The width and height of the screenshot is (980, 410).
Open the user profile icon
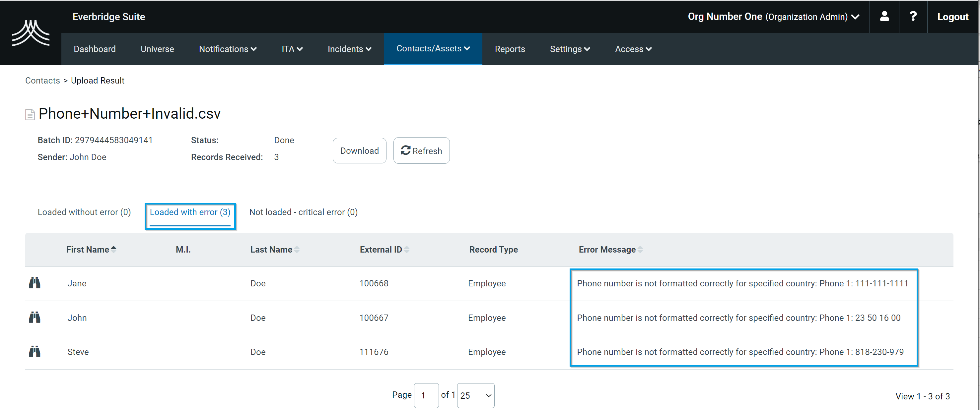coord(884,16)
